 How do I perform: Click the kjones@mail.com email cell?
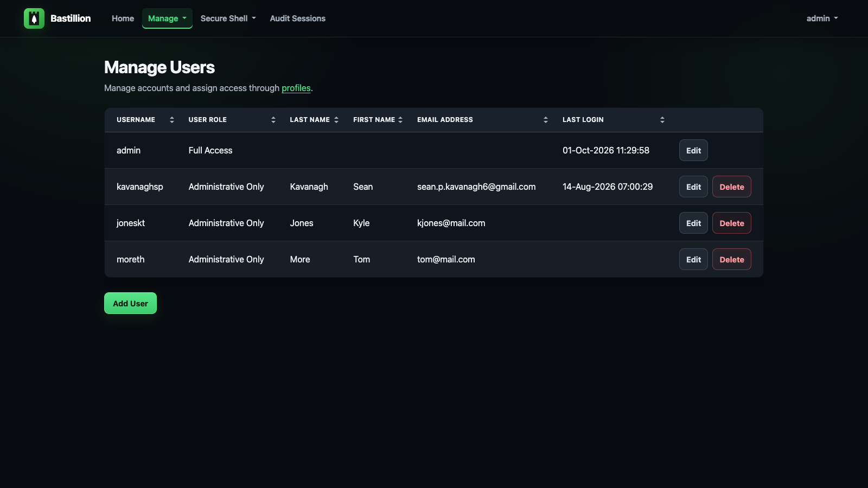451,223
